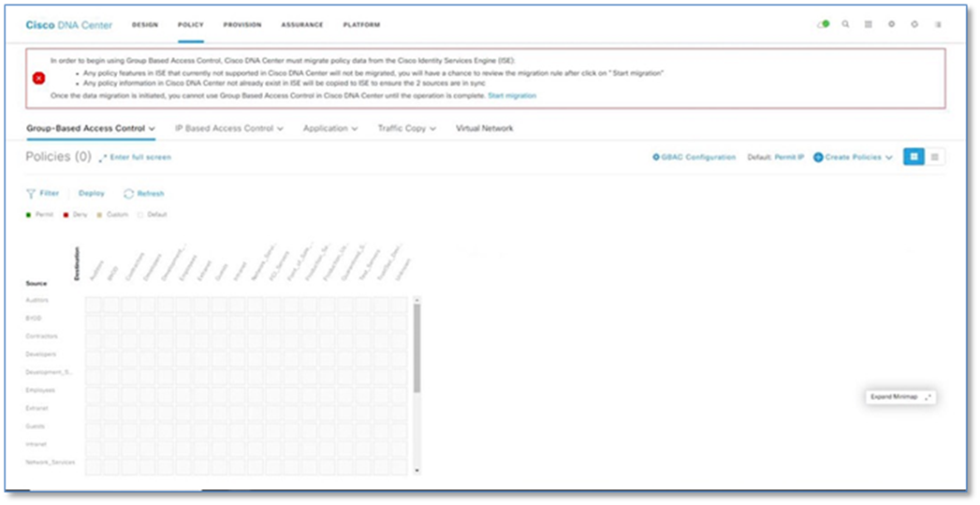Click the Permit IP default link
This screenshot has height=505, width=980.
[789, 157]
